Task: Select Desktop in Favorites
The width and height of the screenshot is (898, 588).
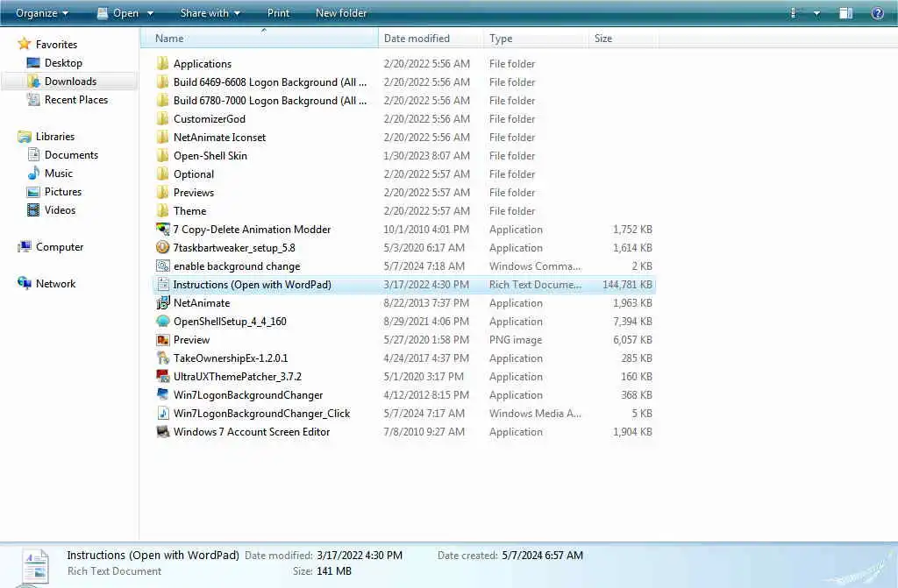Action: pyautogui.click(x=63, y=62)
